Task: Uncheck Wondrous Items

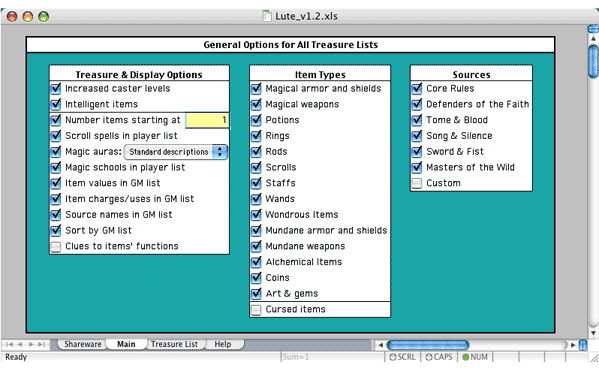Action: click(256, 214)
